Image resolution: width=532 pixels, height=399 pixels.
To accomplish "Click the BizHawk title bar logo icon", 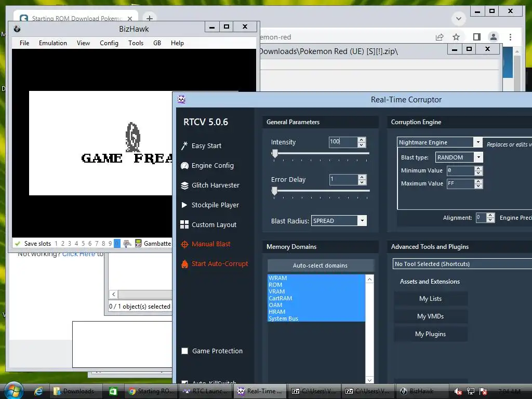I will (17, 29).
